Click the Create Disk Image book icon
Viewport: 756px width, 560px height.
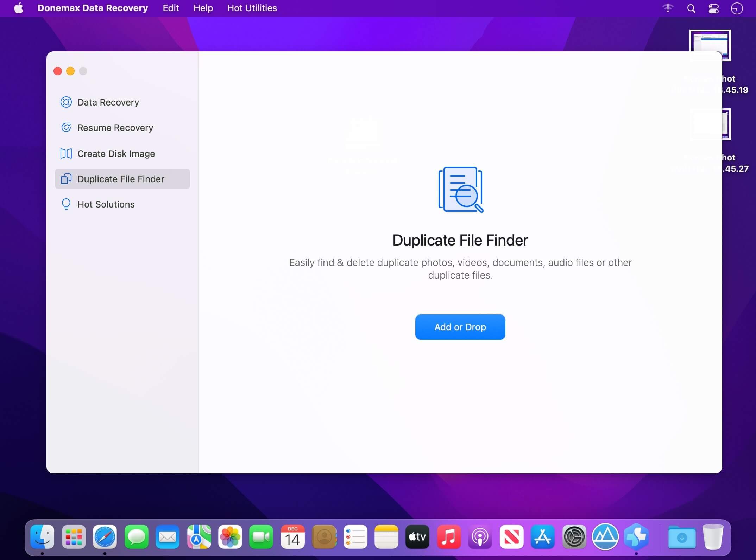pyautogui.click(x=66, y=153)
